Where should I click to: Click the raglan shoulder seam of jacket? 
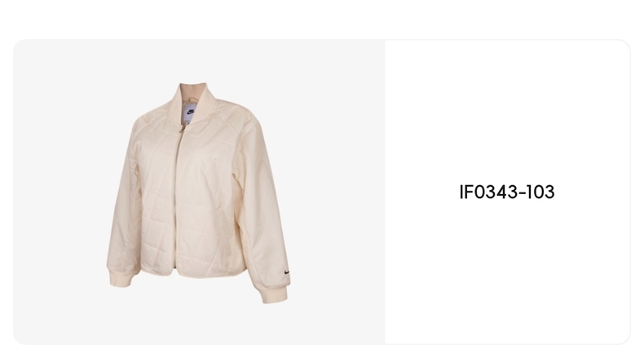coord(228,123)
